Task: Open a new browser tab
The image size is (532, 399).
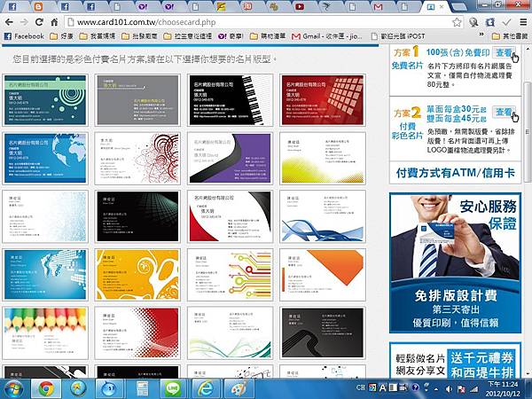Action: click(x=458, y=6)
